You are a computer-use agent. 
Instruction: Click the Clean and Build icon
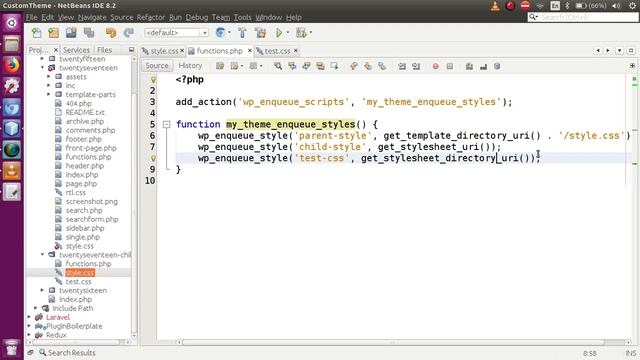[x=260, y=33]
